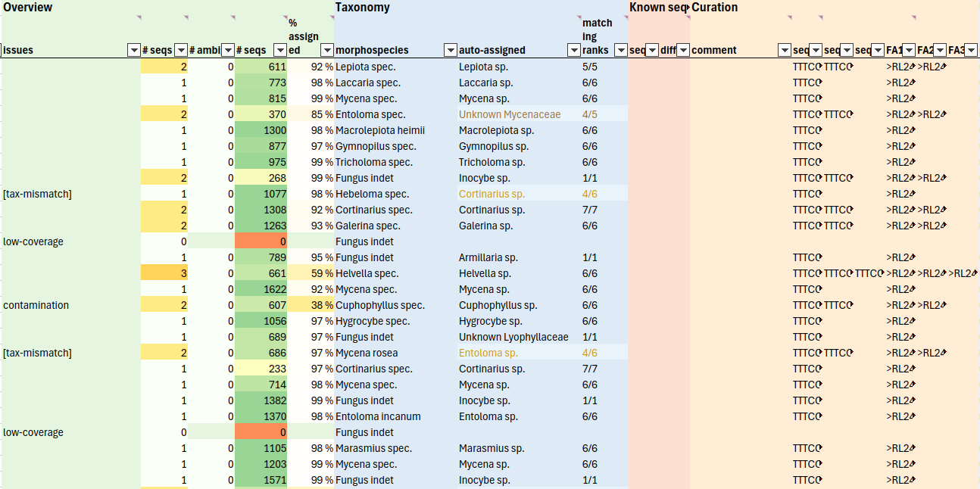This screenshot has height=489, width=980.
Task: Select the Tricholoma spec. cell
Action: (395, 162)
